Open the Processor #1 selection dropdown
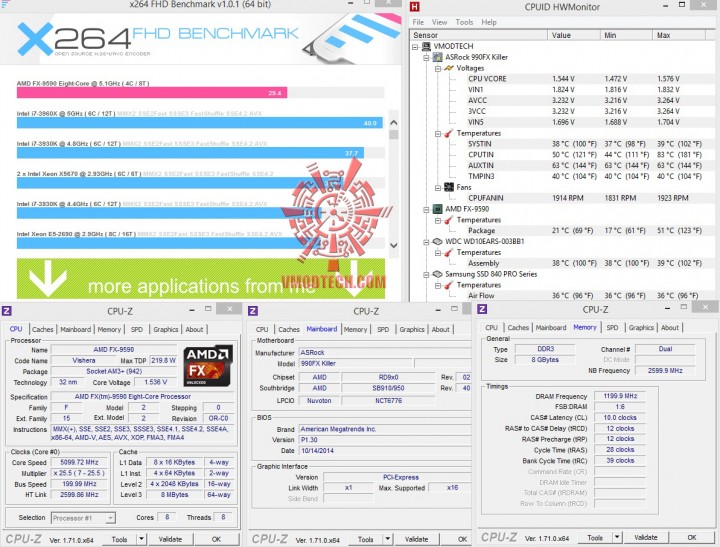720x547 pixels. pos(110,518)
